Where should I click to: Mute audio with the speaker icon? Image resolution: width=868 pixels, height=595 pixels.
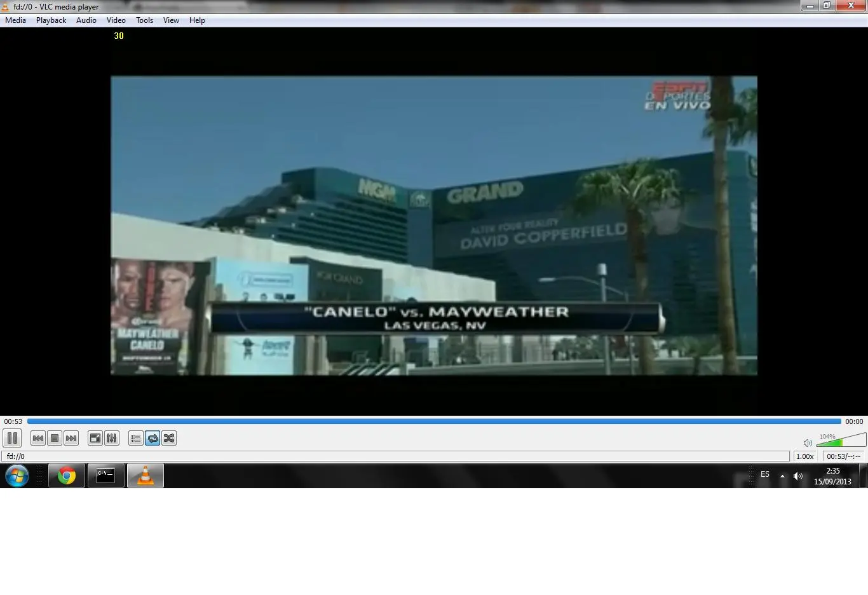808,442
